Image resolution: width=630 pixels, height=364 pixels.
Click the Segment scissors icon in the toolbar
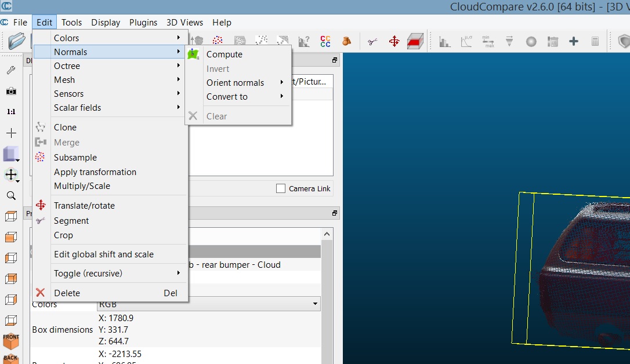coord(372,41)
